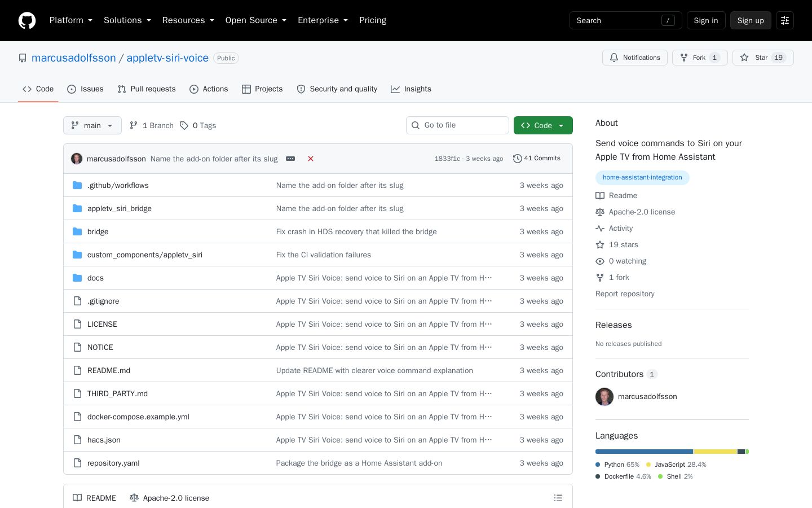The height and width of the screenshot is (508, 812).
Task: Expand commit message ellipsis icon
Action: click(290, 159)
